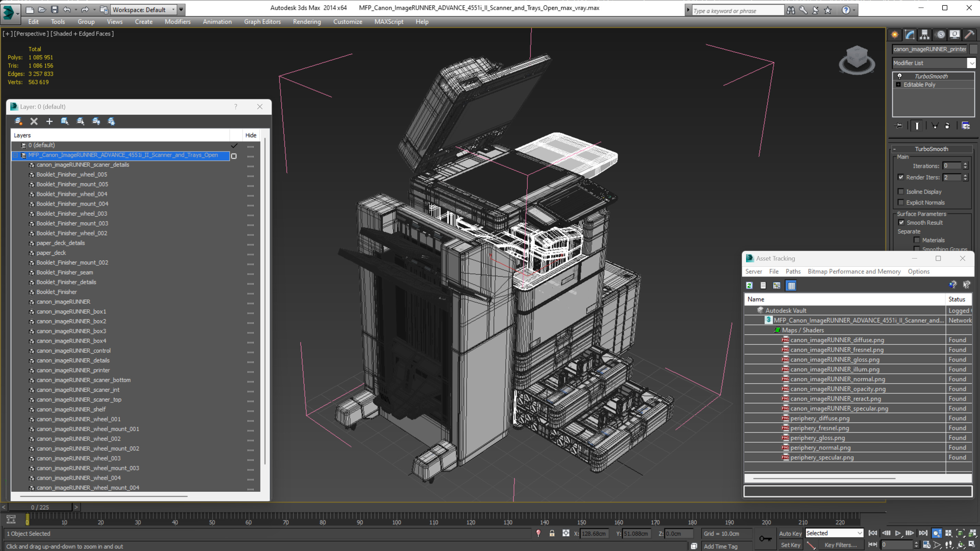Open the Rendering menu

(307, 22)
